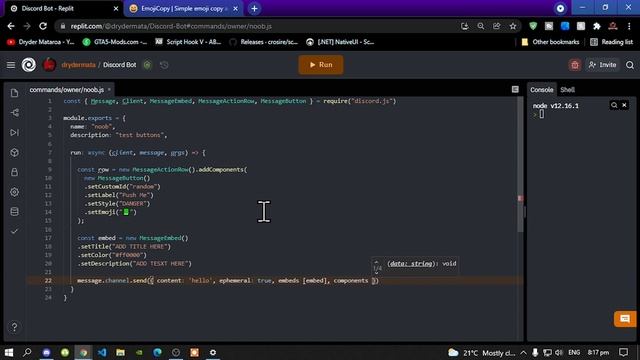Click the green Node.js language badge
The width and height of the screenshot is (640, 360).
(x=147, y=65)
